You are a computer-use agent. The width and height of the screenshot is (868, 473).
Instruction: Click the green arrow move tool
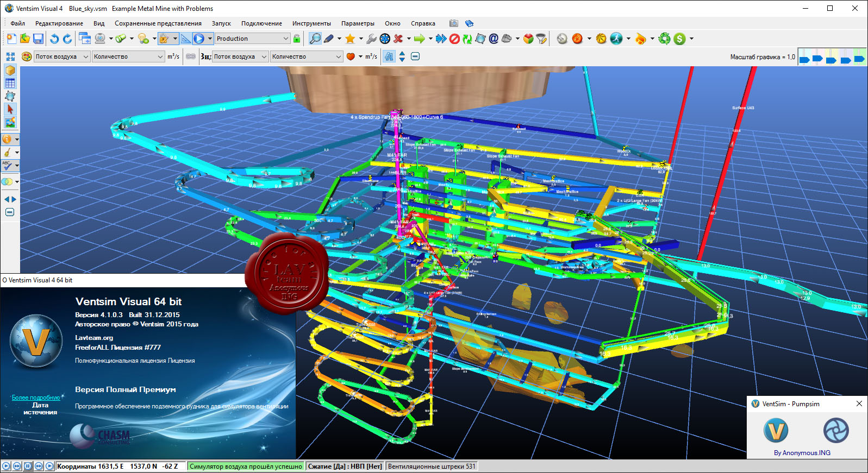click(x=419, y=39)
